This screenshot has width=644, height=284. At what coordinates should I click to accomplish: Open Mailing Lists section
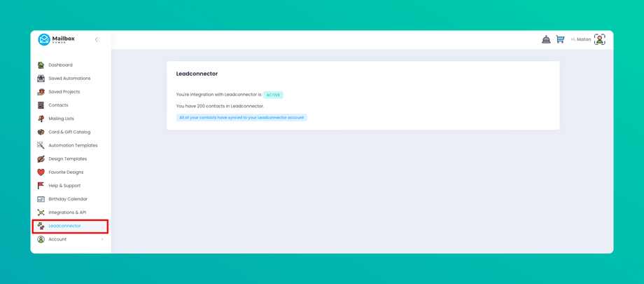(x=61, y=119)
